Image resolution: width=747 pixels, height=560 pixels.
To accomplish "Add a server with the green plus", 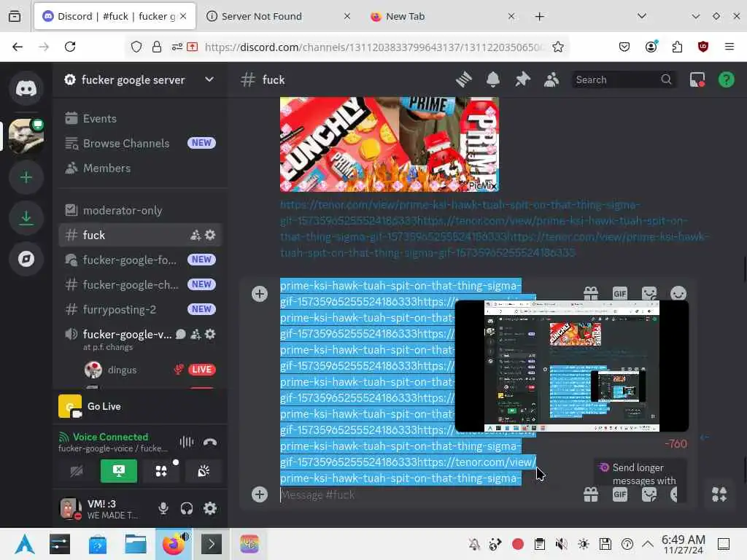I will tap(26, 178).
